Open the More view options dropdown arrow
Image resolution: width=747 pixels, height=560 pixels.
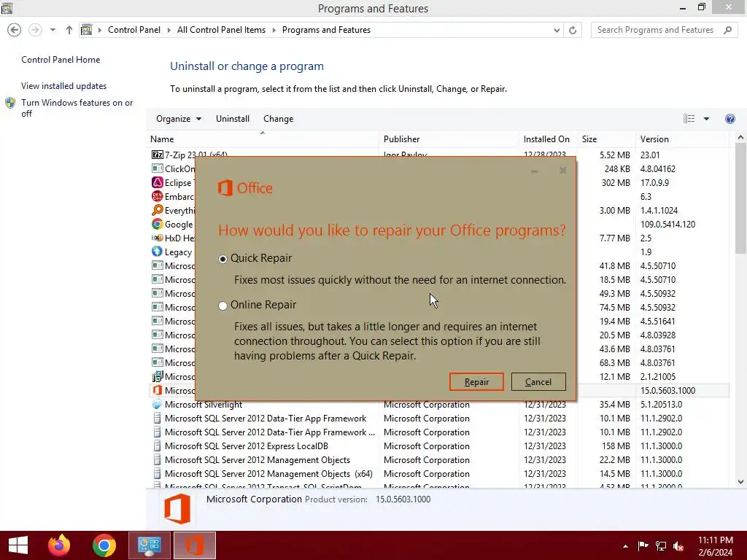(x=706, y=119)
